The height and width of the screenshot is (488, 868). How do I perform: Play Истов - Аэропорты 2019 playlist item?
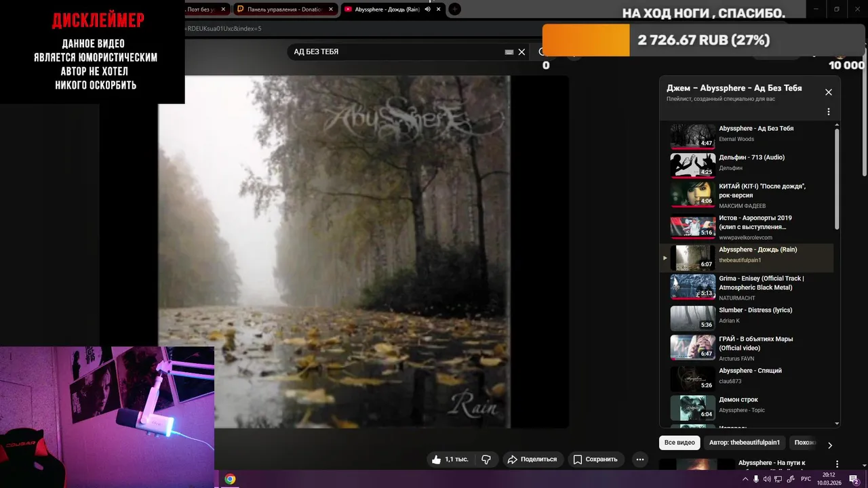click(746, 228)
